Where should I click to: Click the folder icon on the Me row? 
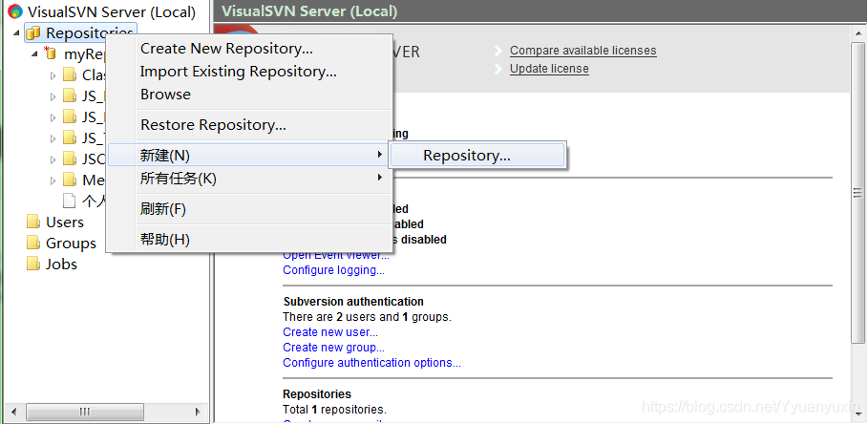[69, 180]
